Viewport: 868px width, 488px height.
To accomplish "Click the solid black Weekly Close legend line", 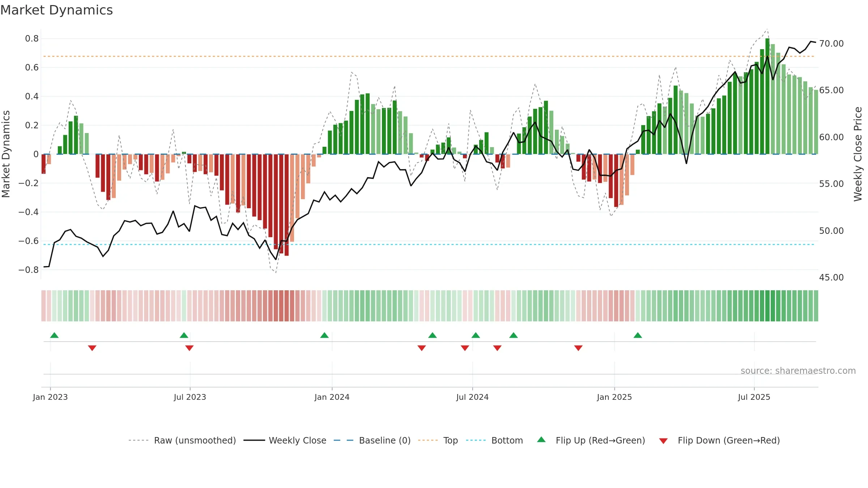I will 254,440.
